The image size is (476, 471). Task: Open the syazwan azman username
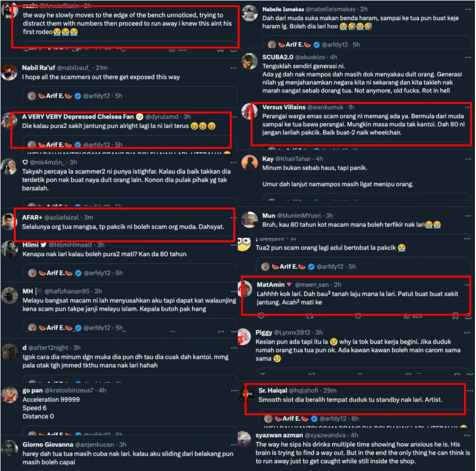tap(279, 435)
